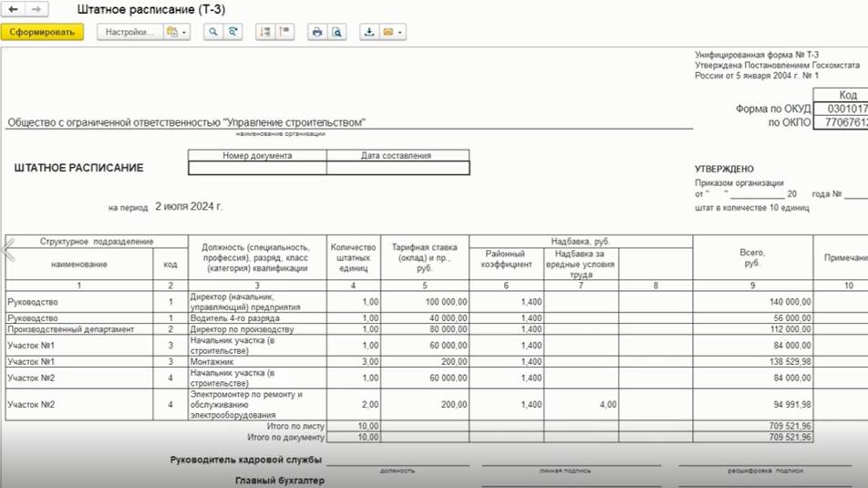Click the Всего, руб. column header
This screenshot has height=488, width=868.
752,257
